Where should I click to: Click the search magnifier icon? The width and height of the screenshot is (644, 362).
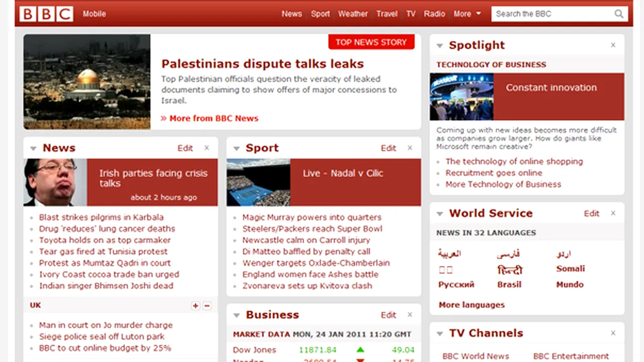click(x=619, y=14)
